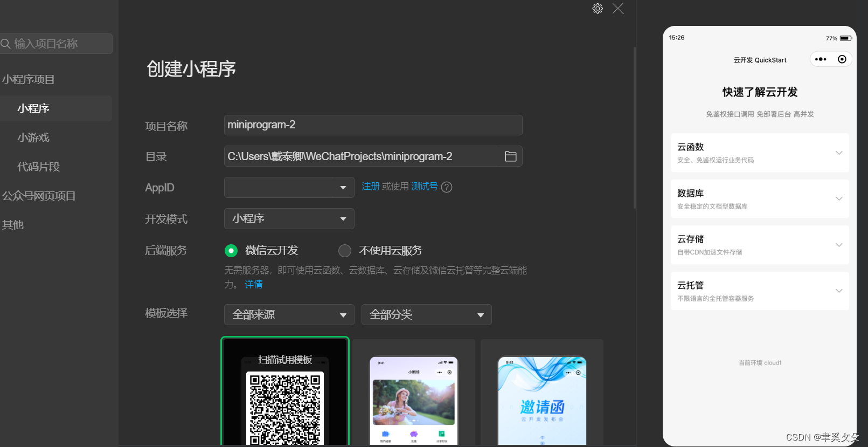Image resolution: width=868 pixels, height=447 pixels.
Task: Select the photo gallery template thumbnail
Action: coord(414,393)
